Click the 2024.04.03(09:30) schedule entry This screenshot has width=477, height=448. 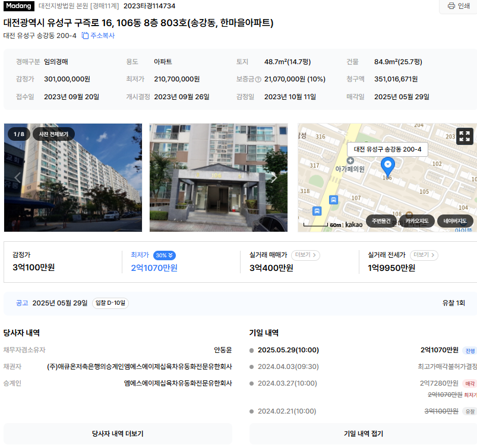[288, 367]
